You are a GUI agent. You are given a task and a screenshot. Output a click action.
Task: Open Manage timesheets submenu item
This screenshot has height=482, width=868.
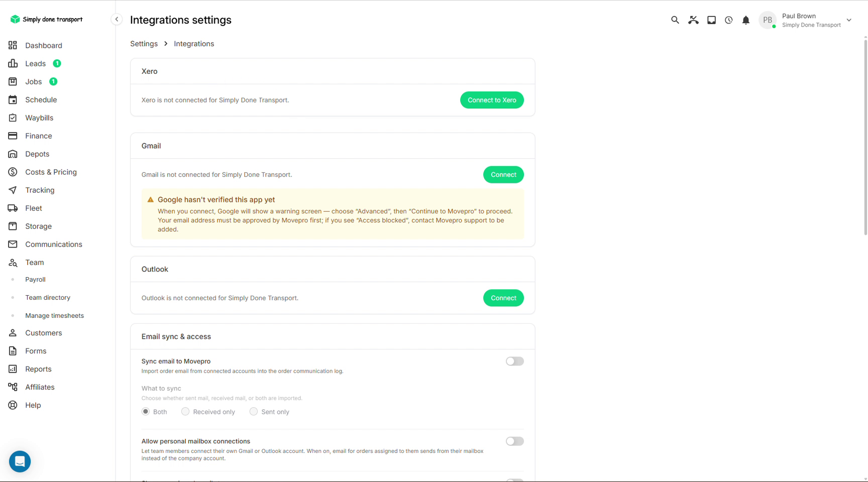54,315
